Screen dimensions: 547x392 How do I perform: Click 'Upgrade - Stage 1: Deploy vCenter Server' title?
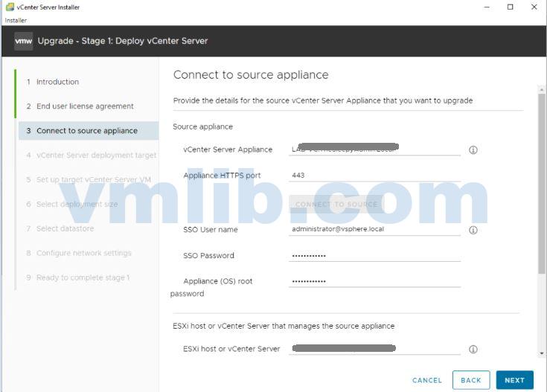[x=123, y=41]
